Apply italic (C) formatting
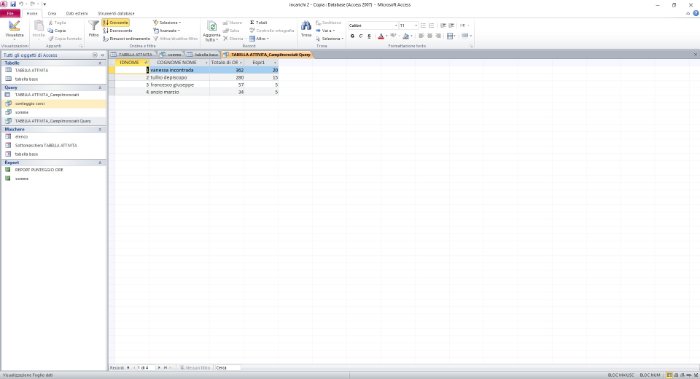This screenshot has width=700, height=379. [361, 36]
